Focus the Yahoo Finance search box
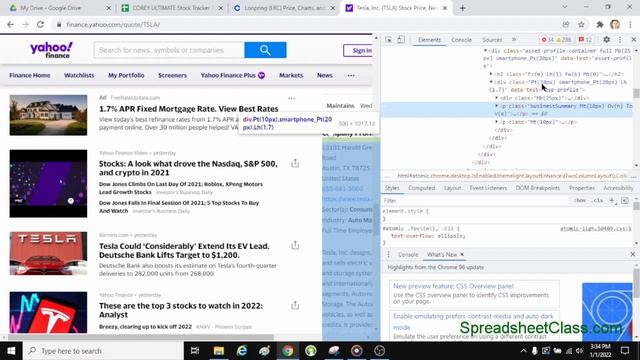Image resolution: width=640 pixels, height=360 pixels. pos(169,50)
